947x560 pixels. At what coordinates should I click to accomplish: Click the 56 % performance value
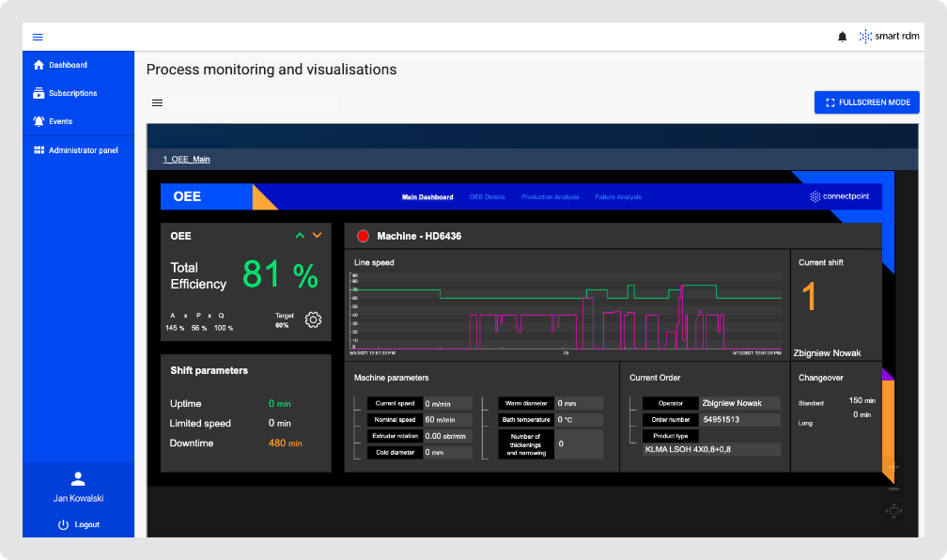[x=199, y=328]
